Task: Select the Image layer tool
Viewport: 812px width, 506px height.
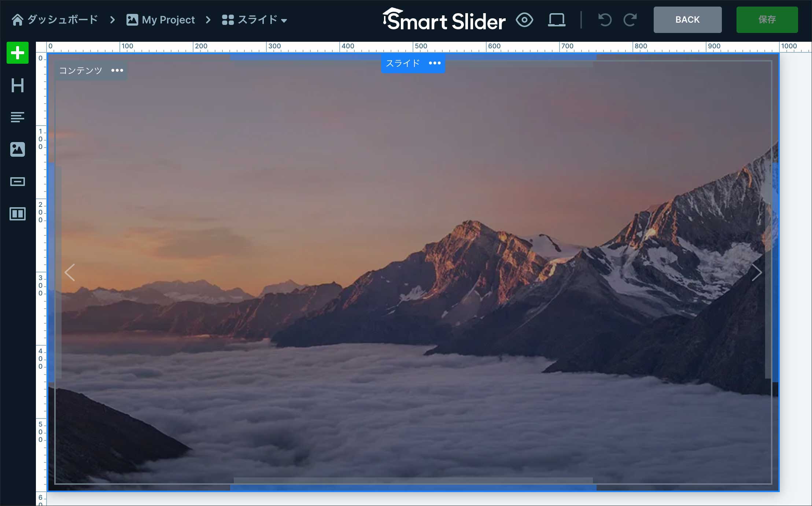Action: click(18, 149)
